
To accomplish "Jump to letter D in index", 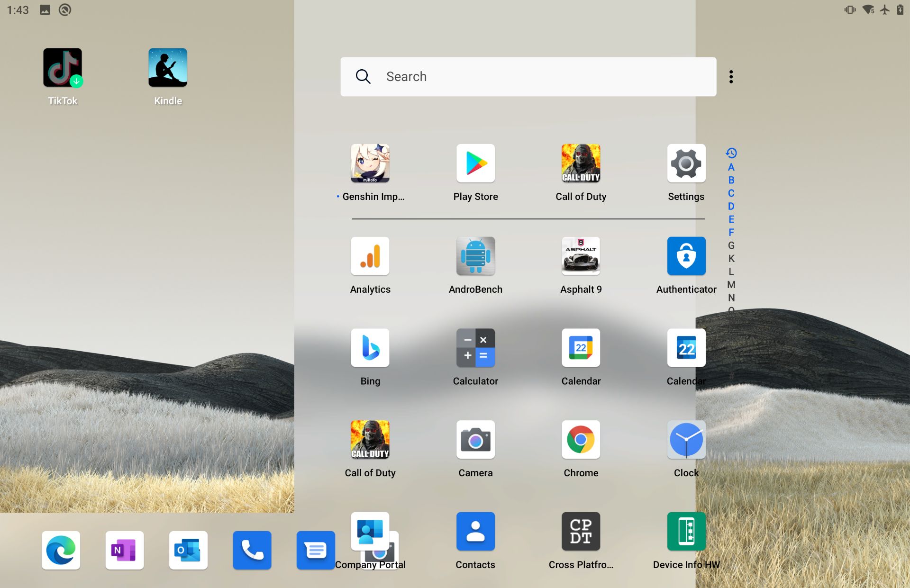I will pyautogui.click(x=731, y=207).
